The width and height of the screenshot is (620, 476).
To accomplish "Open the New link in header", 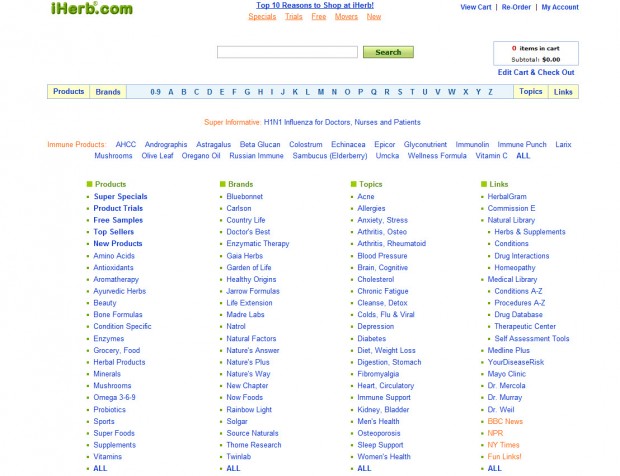I will pos(374,17).
